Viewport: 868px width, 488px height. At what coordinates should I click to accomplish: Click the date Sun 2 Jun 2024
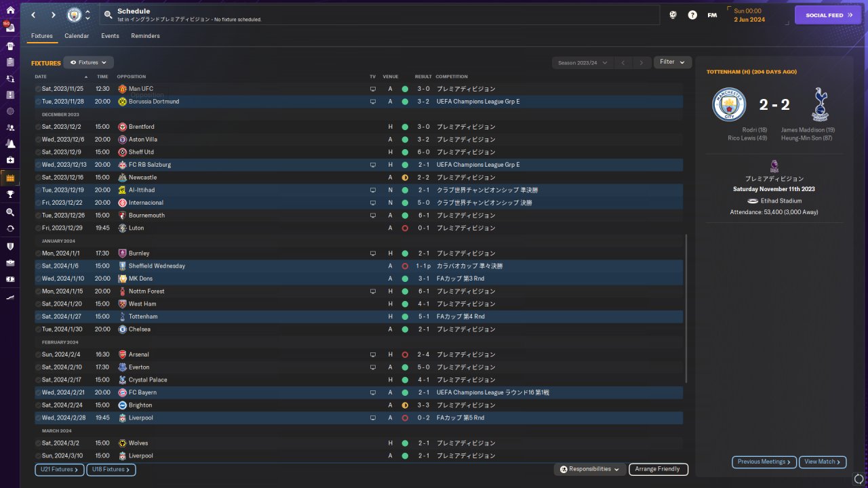[x=749, y=15]
